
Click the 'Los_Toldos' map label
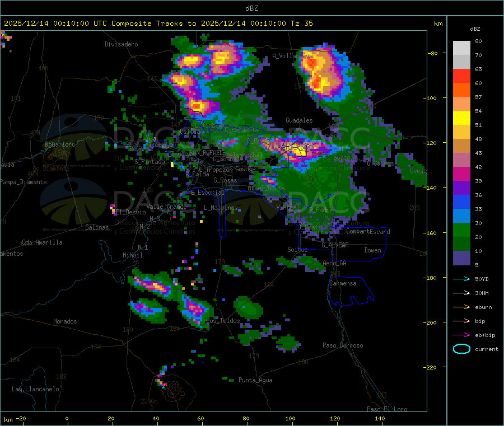(x=223, y=321)
